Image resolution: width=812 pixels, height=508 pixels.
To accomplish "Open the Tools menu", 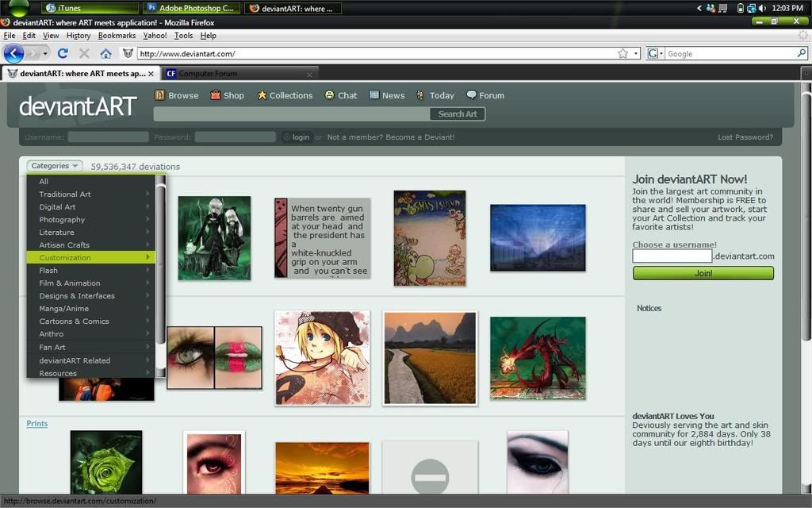I will point(183,35).
